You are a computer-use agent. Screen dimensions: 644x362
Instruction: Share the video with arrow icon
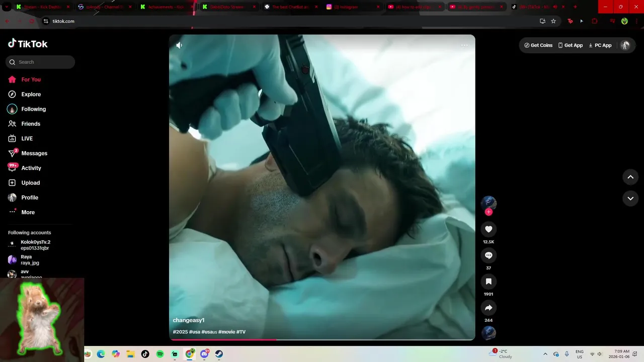[x=489, y=308]
